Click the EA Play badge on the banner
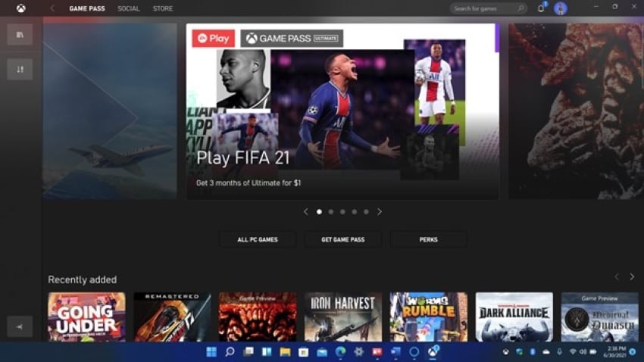Viewport: 644px width, 362px height. click(213, 38)
